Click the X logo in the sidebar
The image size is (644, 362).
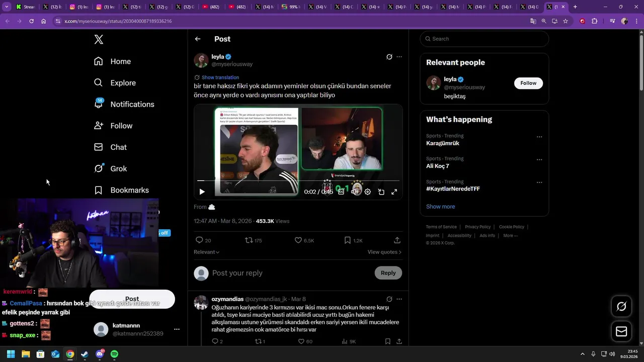click(x=99, y=40)
